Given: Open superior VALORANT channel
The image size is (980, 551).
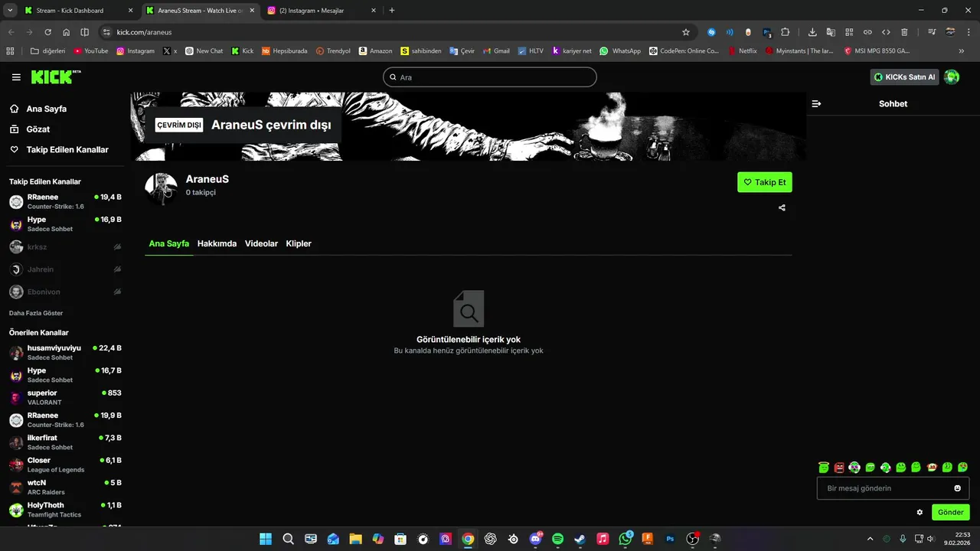Looking at the screenshot, I should point(65,397).
